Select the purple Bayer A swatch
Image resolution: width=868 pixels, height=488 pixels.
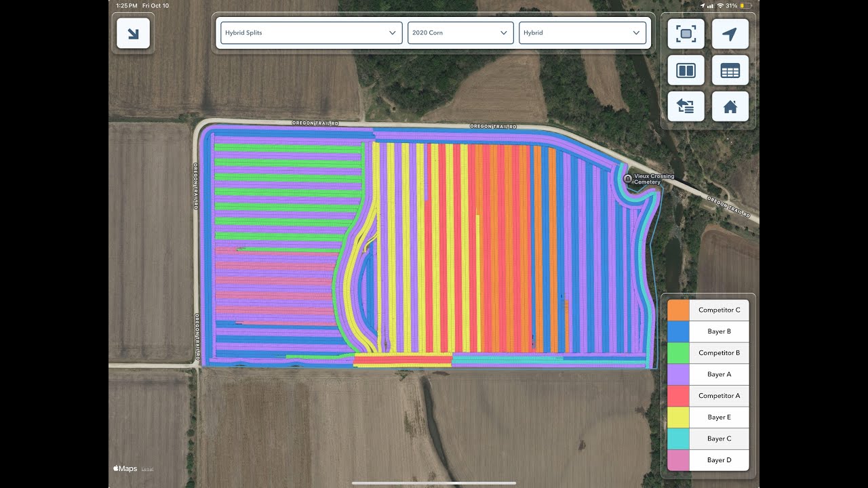click(x=678, y=374)
